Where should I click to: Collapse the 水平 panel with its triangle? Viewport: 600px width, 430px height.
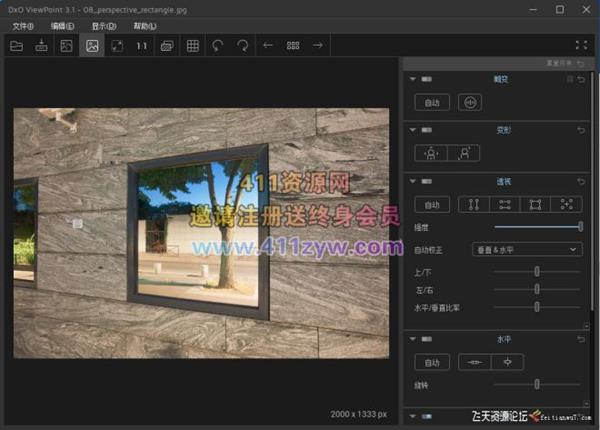(410, 340)
